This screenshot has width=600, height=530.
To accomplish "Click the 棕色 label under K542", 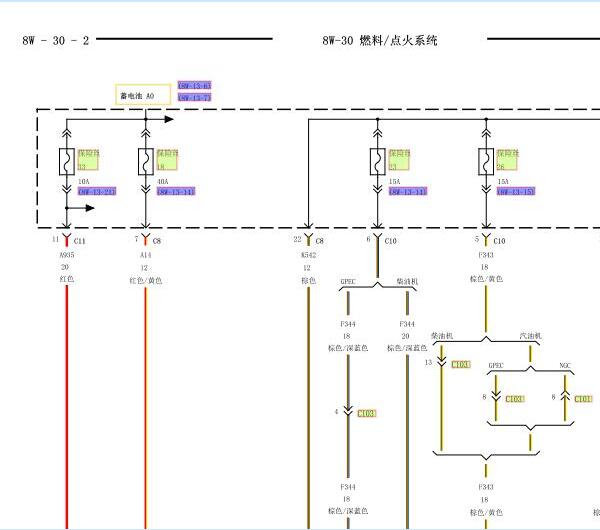I will (x=308, y=280).
